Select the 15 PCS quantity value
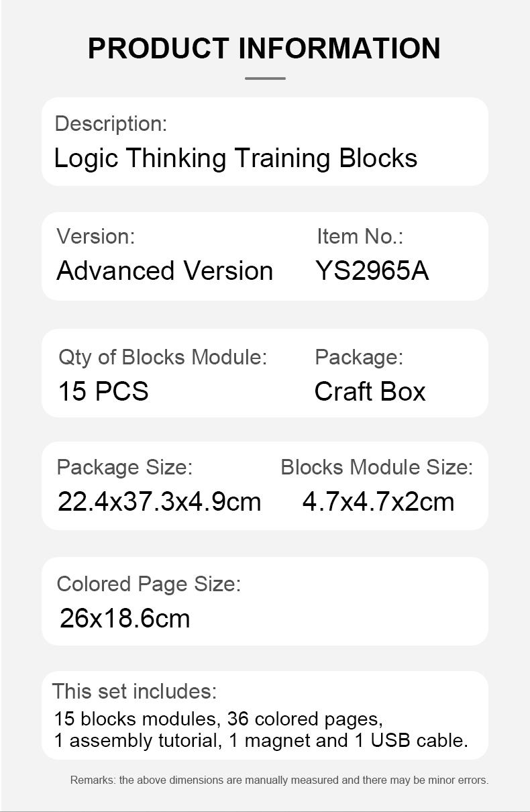The height and width of the screenshot is (812, 530). coord(103,392)
